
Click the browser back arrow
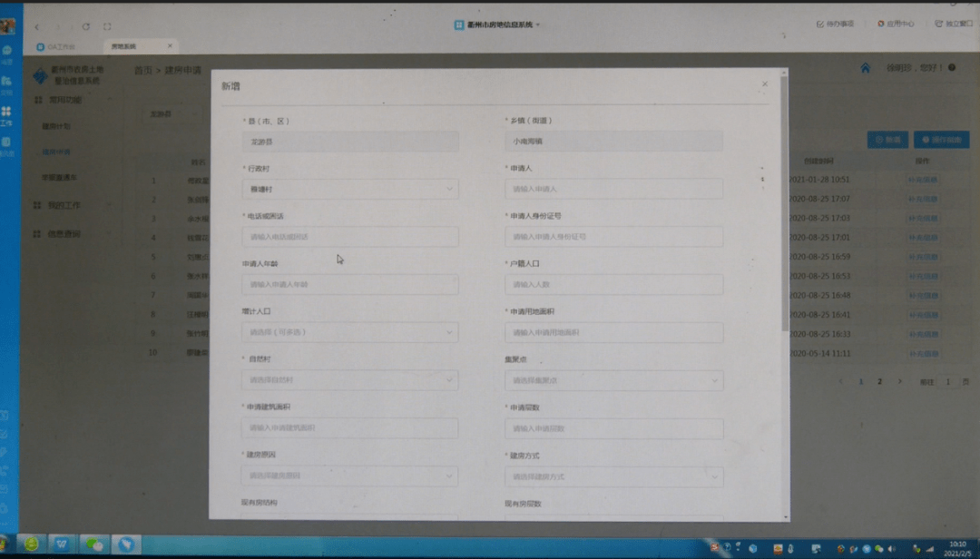click(37, 27)
